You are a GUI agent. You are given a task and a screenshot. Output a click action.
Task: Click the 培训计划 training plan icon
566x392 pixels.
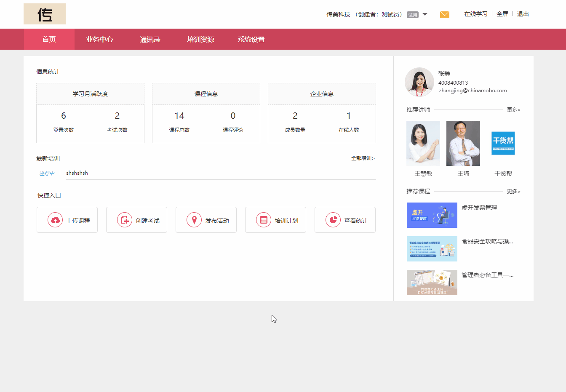[263, 219]
